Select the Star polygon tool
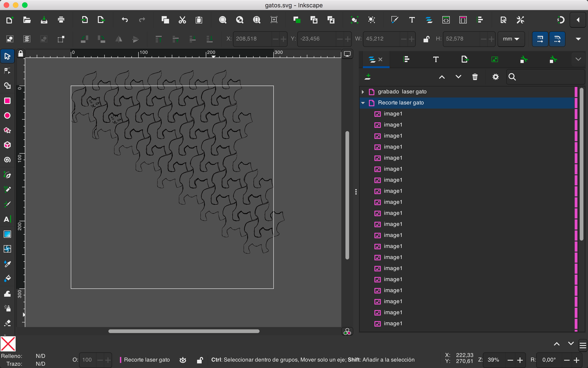The image size is (588, 368). tap(7, 130)
